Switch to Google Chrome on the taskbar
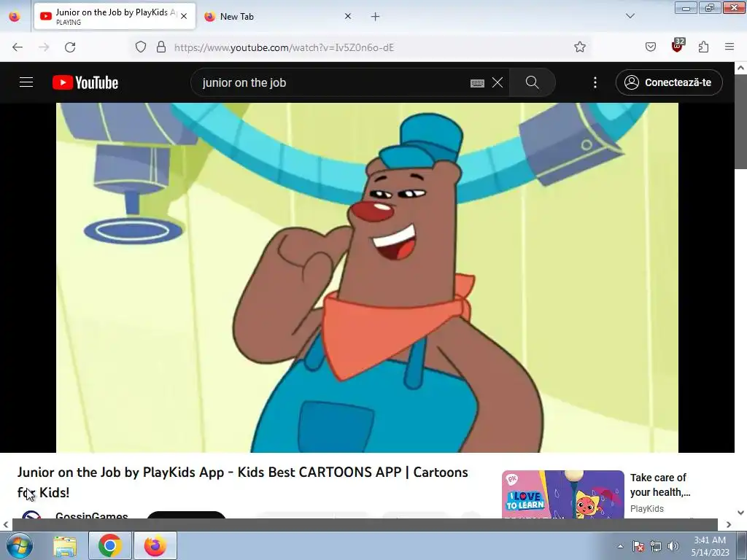The image size is (747, 560). pos(110,545)
